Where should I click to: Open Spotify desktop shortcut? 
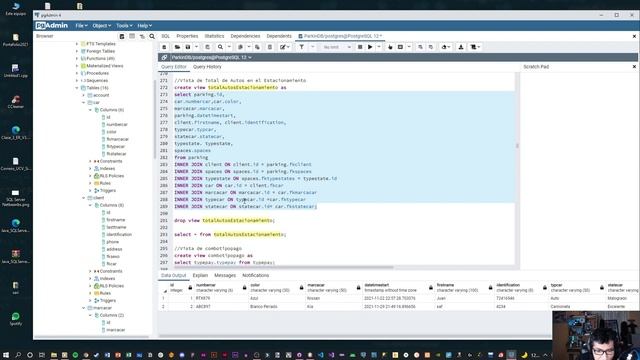coord(16,319)
